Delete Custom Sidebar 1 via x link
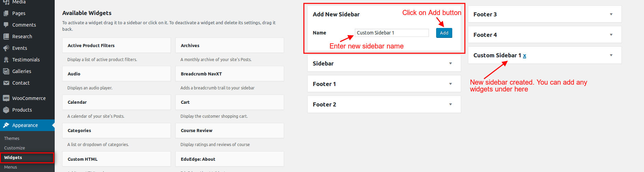Screen dimensions: 644x172 click(x=524, y=56)
